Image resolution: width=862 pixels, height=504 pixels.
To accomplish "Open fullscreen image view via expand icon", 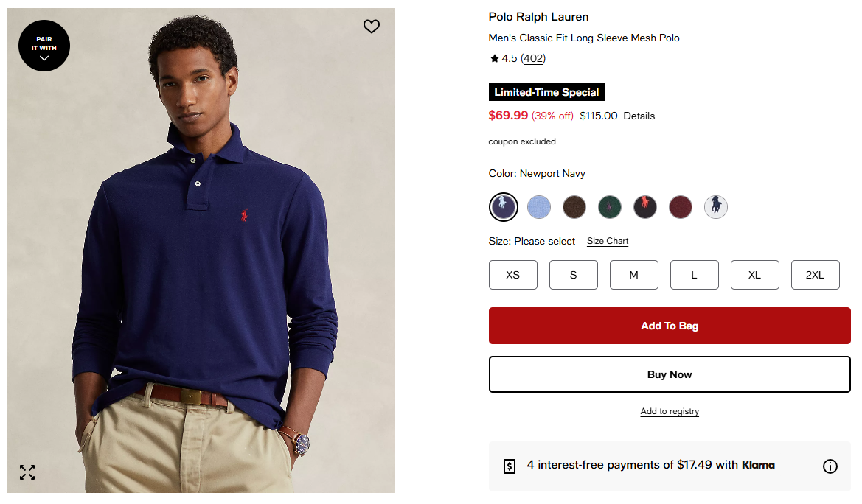I will [27, 472].
